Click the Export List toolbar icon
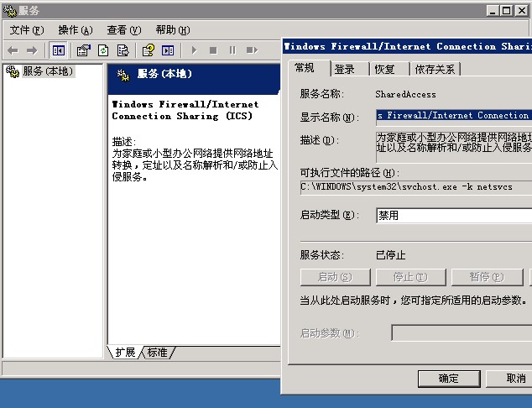532x408 pixels. (x=123, y=50)
